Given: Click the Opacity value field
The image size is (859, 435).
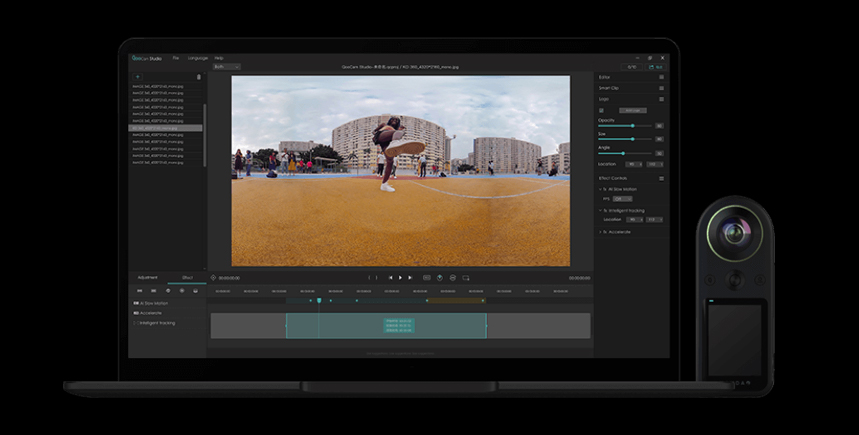Looking at the screenshot, I should (x=660, y=126).
